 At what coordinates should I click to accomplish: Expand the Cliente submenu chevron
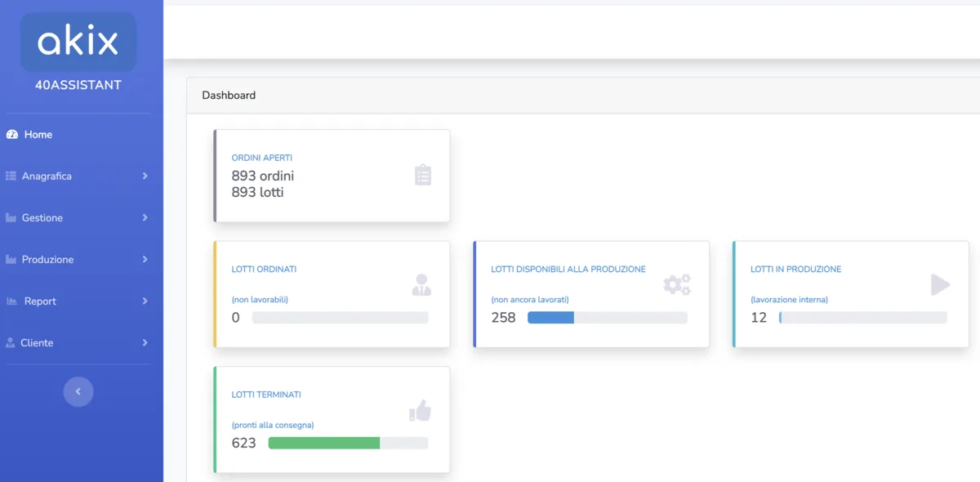click(145, 343)
